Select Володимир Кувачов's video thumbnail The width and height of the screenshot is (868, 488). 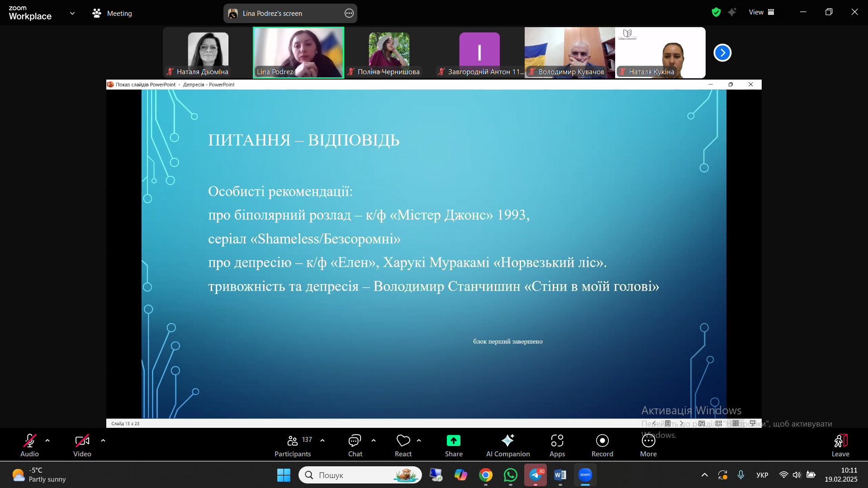coord(570,52)
